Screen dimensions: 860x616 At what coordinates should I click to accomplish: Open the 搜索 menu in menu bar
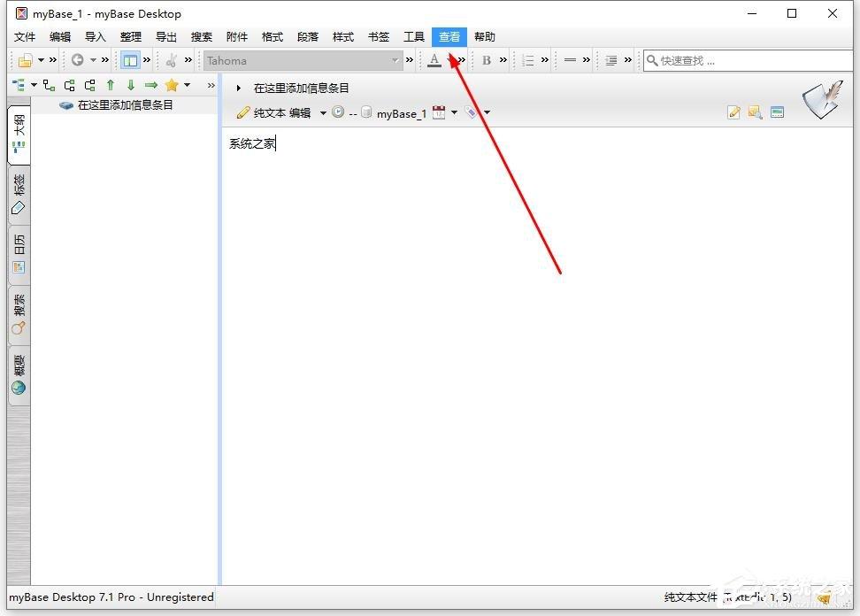point(202,37)
